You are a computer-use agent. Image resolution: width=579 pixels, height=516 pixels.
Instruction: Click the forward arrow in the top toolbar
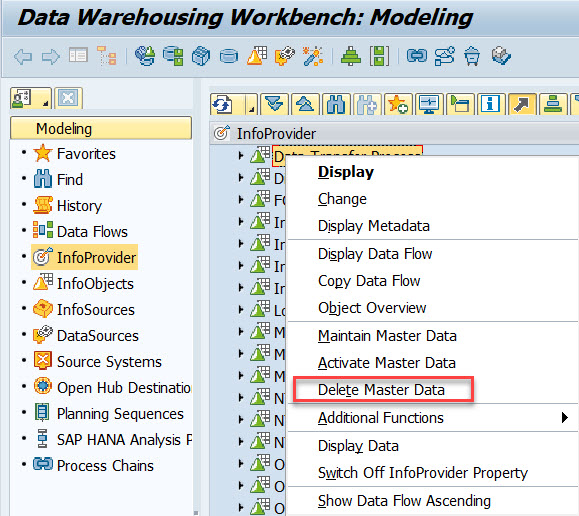[50, 57]
